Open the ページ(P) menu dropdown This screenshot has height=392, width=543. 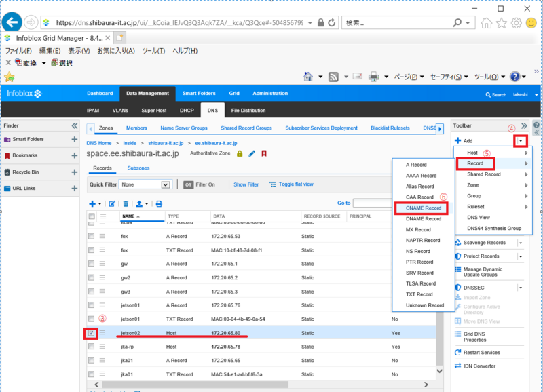point(409,77)
